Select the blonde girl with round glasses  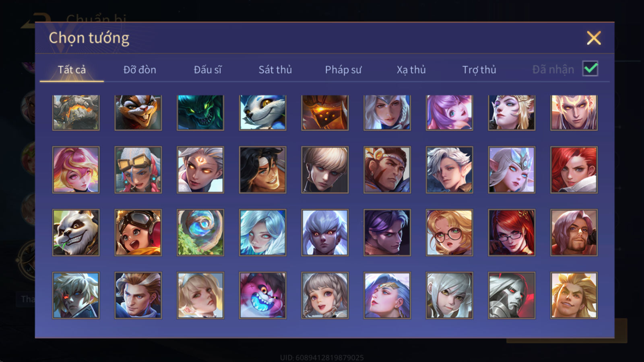[x=449, y=232]
